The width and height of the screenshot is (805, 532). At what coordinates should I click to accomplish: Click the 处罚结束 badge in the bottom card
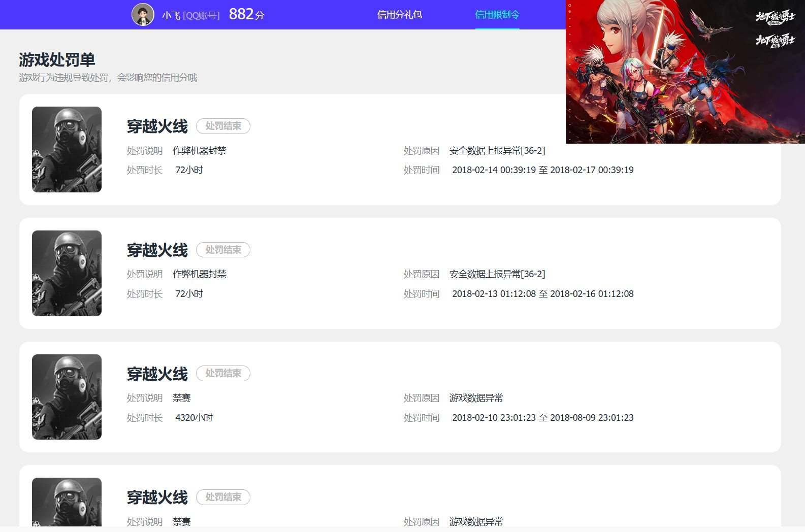223,497
